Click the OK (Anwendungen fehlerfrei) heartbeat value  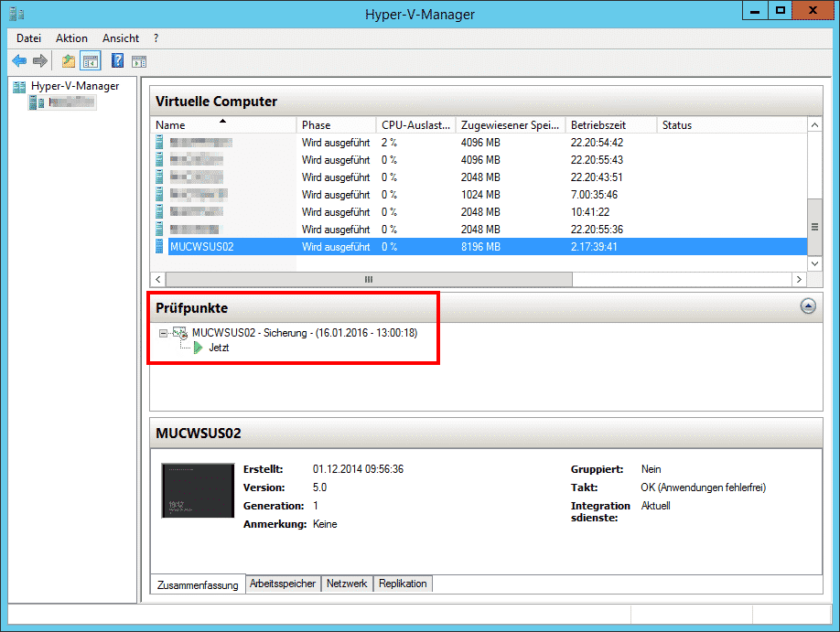point(704,487)
